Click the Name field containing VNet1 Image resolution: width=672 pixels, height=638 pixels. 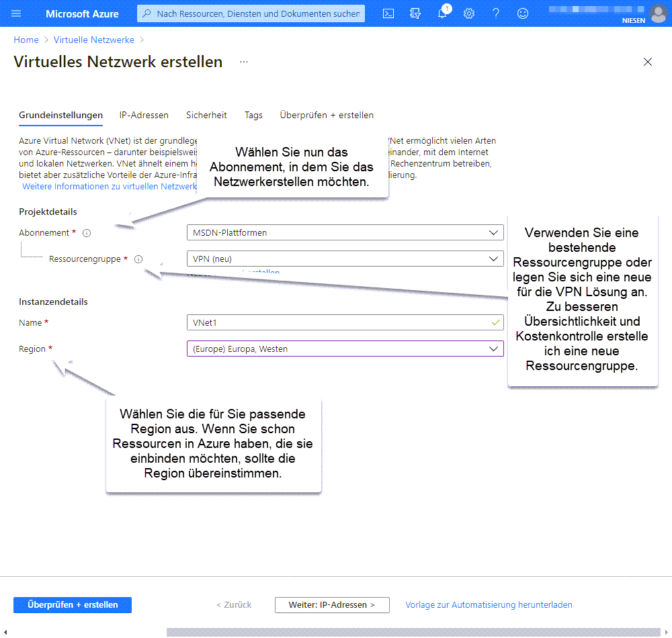coord(345,322)
